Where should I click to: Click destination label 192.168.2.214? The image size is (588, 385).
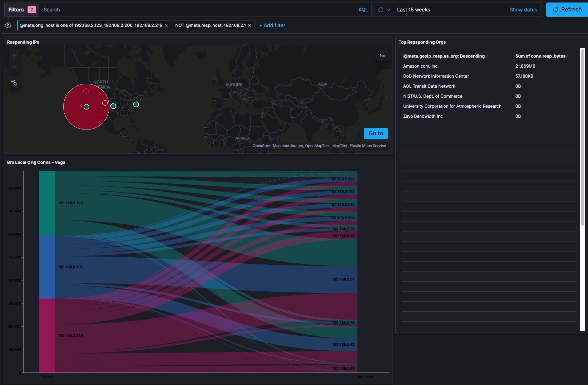click(342, 205)
